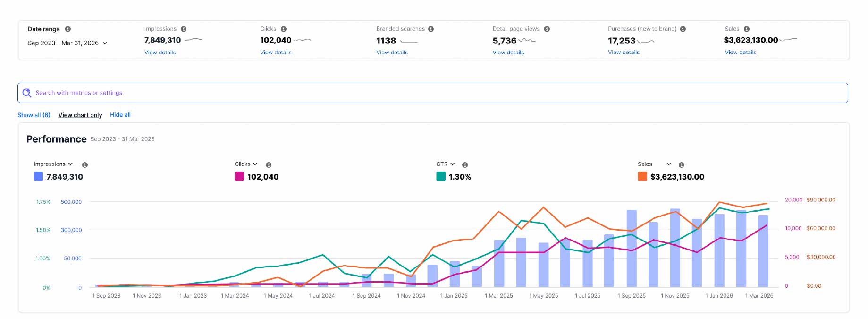Click info icon next to chart Sales dropdown
868x319 pixels.
pos(682,165)
